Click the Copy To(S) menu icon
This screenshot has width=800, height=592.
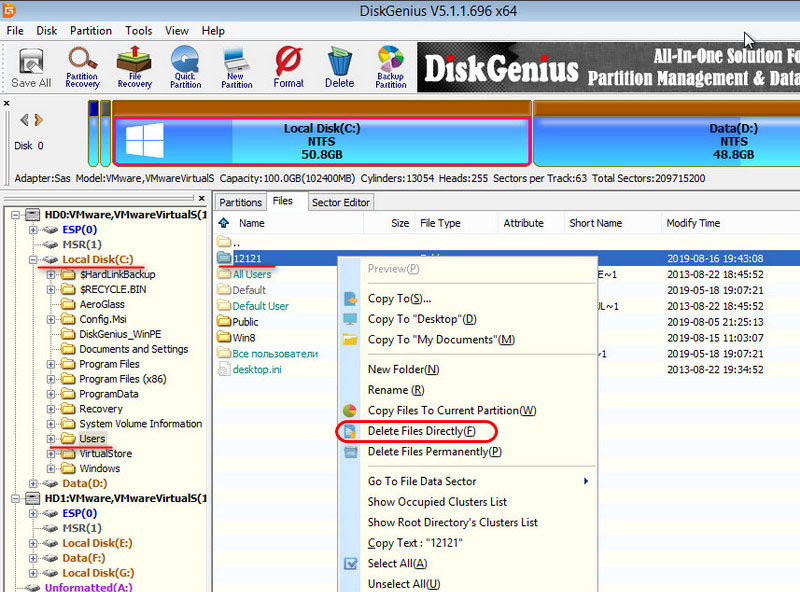tap(350, 299)
